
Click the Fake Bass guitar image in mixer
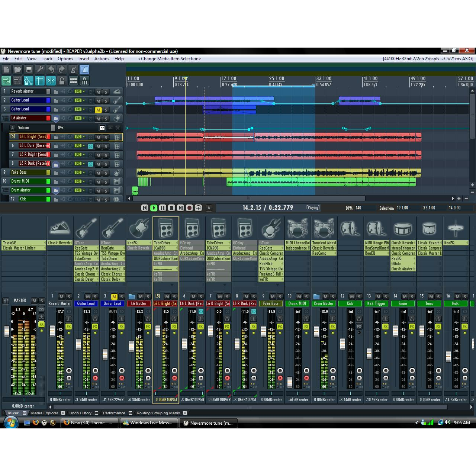(271, 228)
